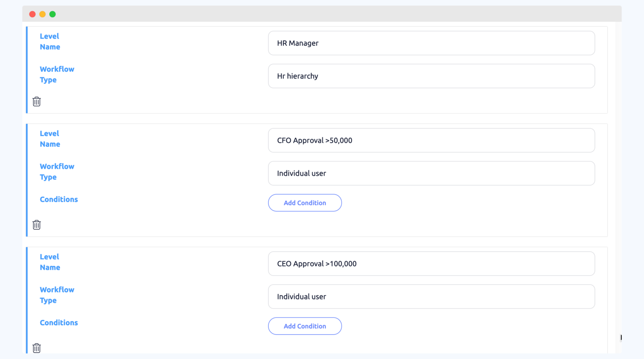The width and height of the screenshot is (644, 359).
Task: Focus the CEO Approval >100,000 name field
Action: pyautogui.click(x=431, y=264)
